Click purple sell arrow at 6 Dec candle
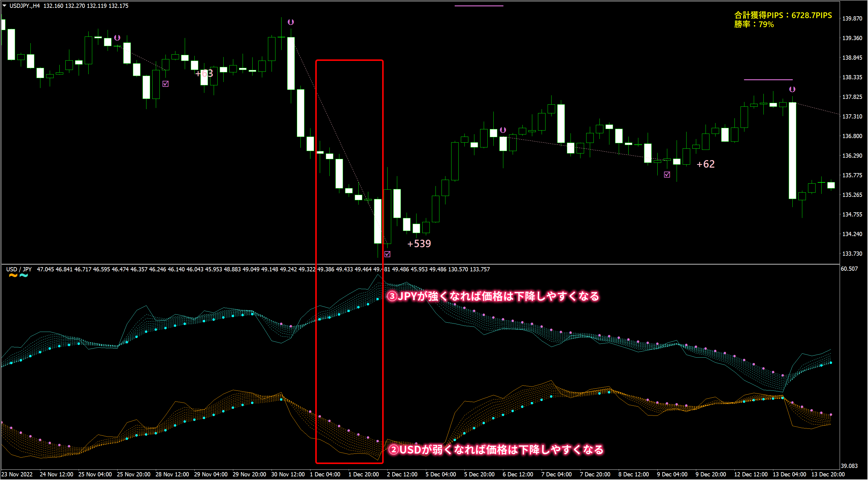This screenshot has width=868, height=480. [x=503, y=130]
